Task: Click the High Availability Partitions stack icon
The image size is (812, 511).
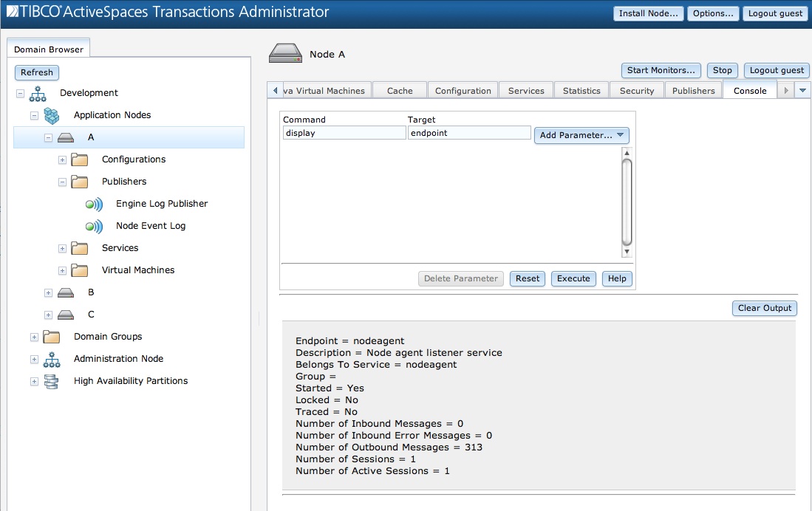Action: (51, 382)
